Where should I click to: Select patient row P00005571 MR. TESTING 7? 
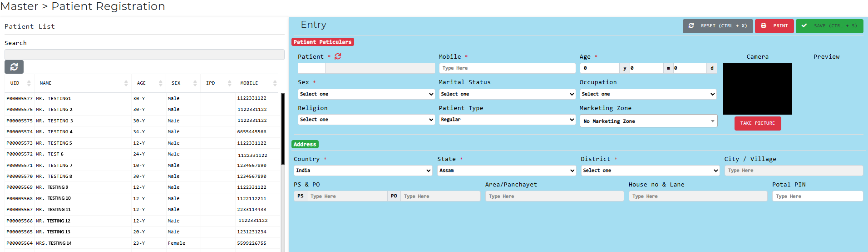[x=142, y=166]
